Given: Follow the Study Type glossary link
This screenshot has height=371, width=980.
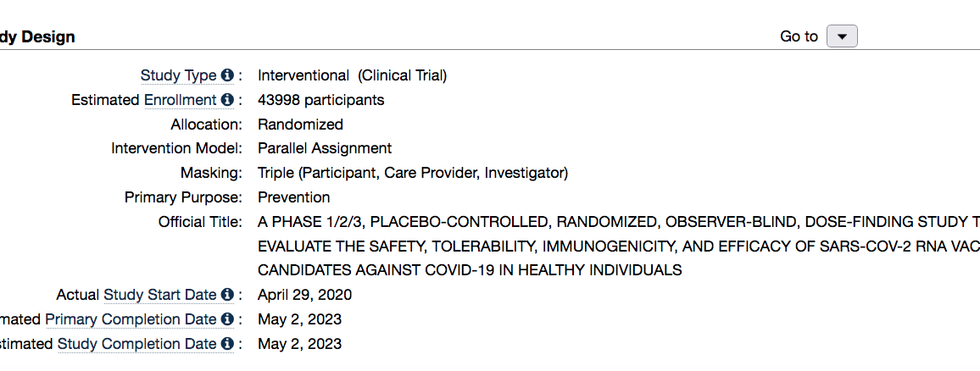Looking at the screenshot, I should [x=178, y=76].
